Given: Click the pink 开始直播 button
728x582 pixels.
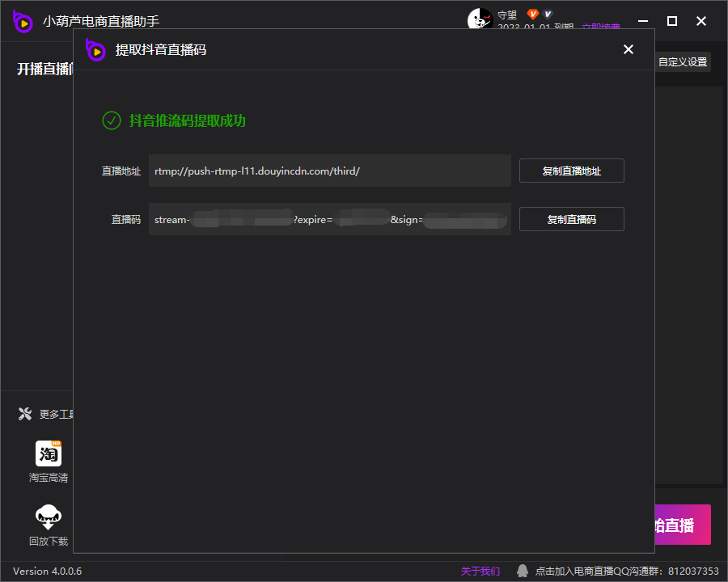Looking at the screenshot, I should [x=683, y=525].
